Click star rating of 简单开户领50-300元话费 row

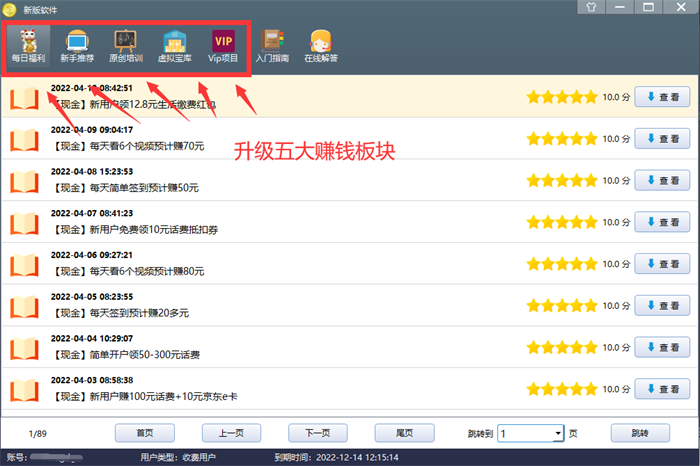pos(562,348)
